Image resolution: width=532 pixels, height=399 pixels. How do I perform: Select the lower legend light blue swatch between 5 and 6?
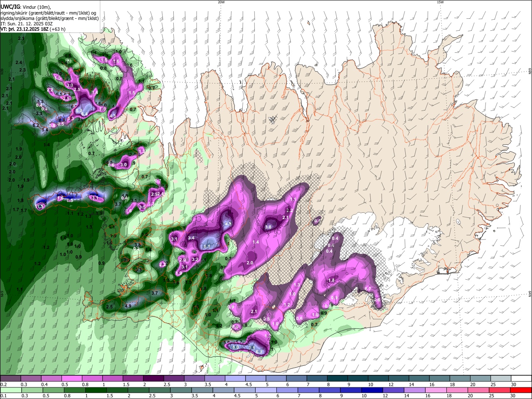click(266, 390)
